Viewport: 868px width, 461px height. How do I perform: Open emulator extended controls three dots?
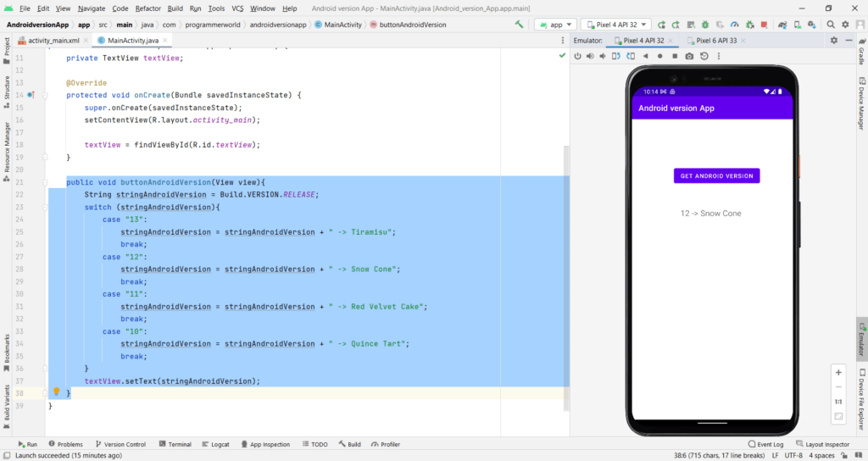click(719, 56)
